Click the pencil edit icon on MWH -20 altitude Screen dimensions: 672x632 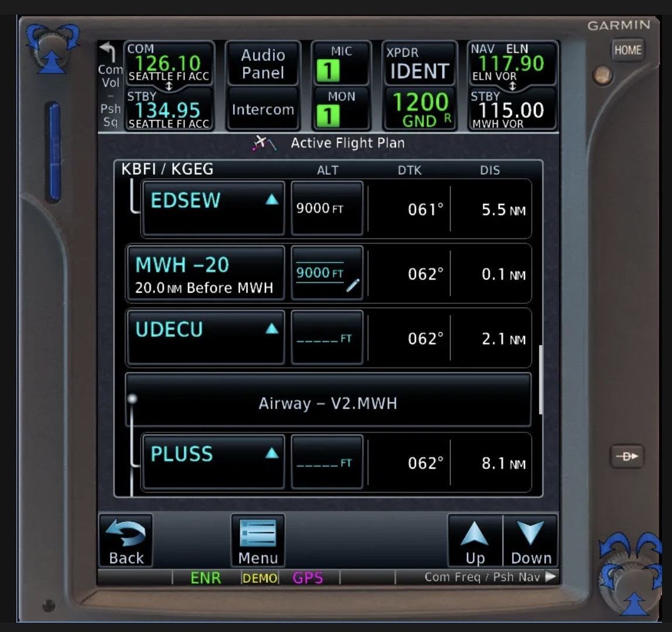tap(353, 285)
